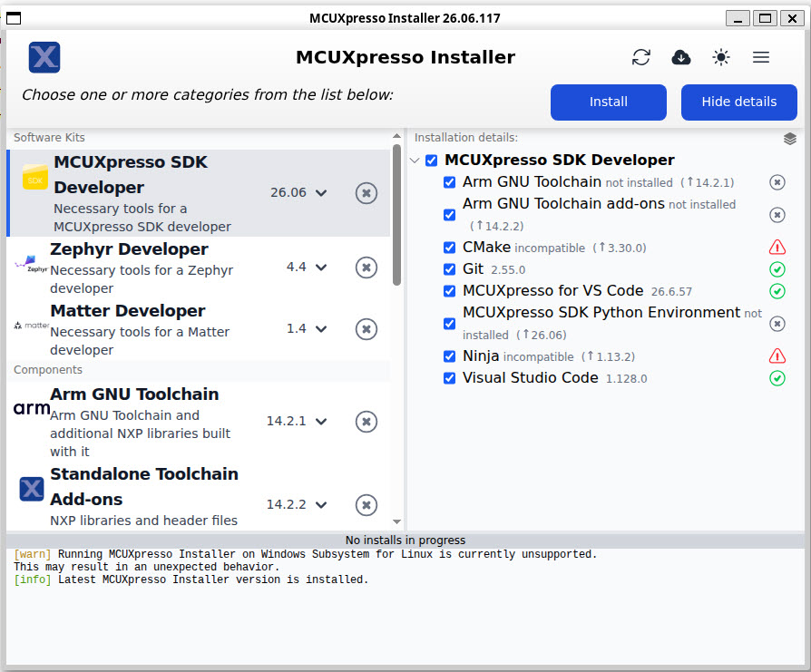The image size is (811, 672).
Task: Click the refresh icon in the header
Action: 640,57
